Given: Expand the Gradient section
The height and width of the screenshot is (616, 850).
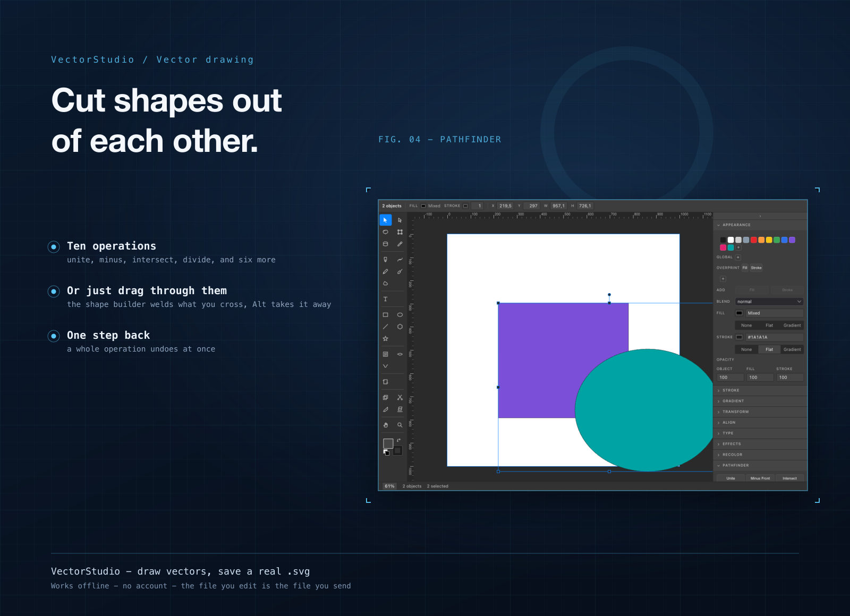Looking at the screenshot, I should [x=760, y=401].
